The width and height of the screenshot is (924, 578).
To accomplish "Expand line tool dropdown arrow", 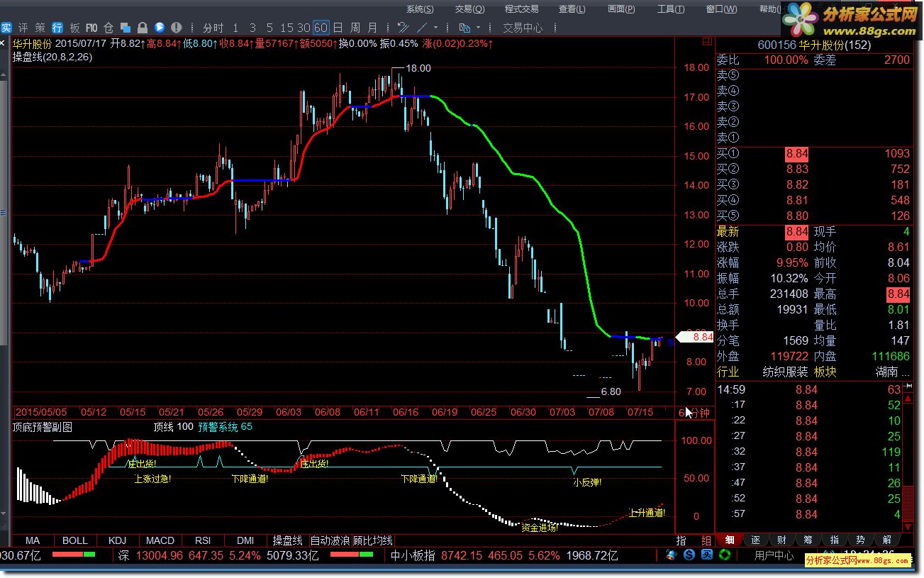I will (435, 28).
